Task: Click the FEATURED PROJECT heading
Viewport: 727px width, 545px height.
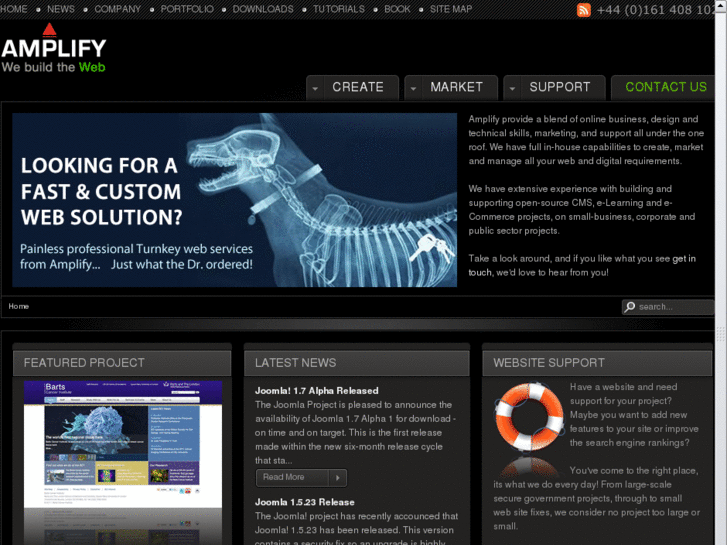Action: (84, 363)
